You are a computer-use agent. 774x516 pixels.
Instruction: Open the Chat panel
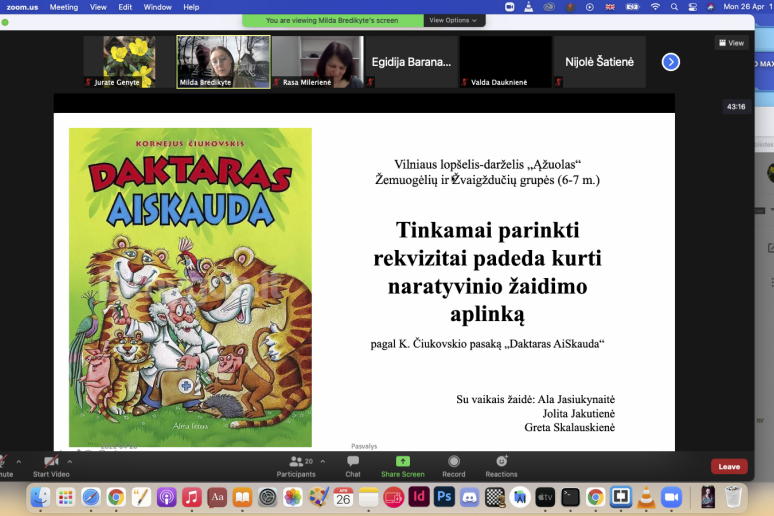[x=353, y=467]
